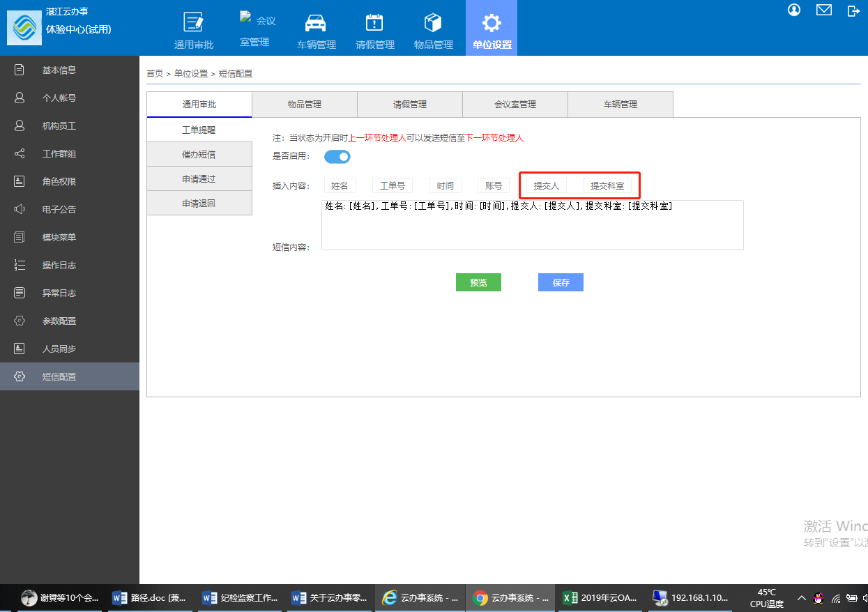
Task: Open 机构员工 in the sidebar
Action: tap(70, 125)
